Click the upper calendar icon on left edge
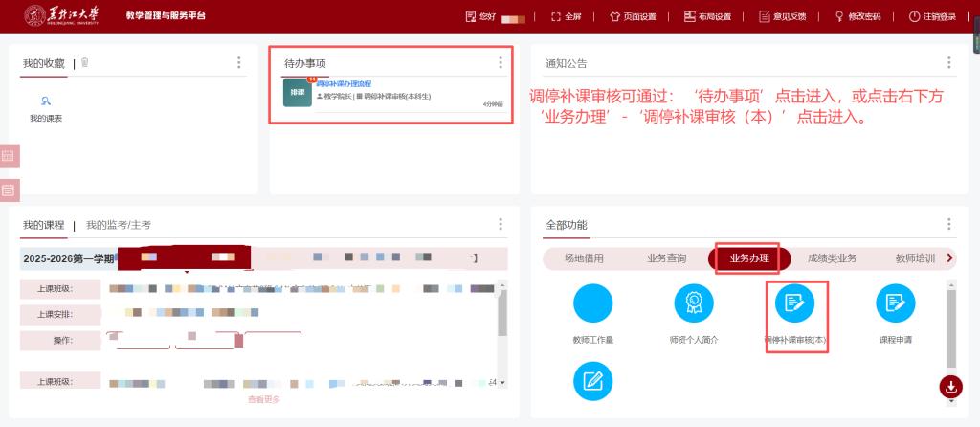The width and height of the screenshot is (980, 427). click(x=9, y=155)
